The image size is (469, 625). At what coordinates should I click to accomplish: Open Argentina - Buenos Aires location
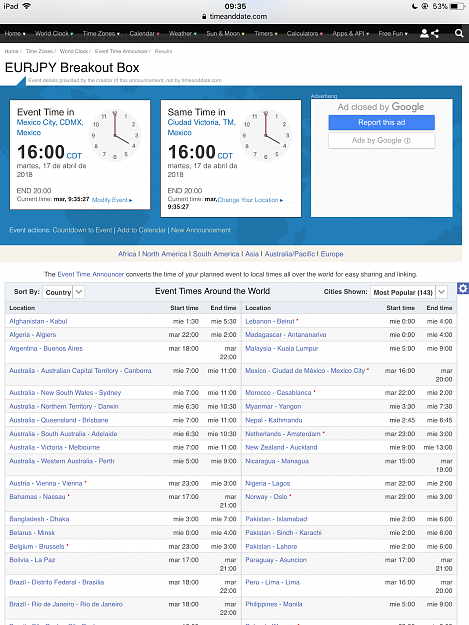click(46, 348)
